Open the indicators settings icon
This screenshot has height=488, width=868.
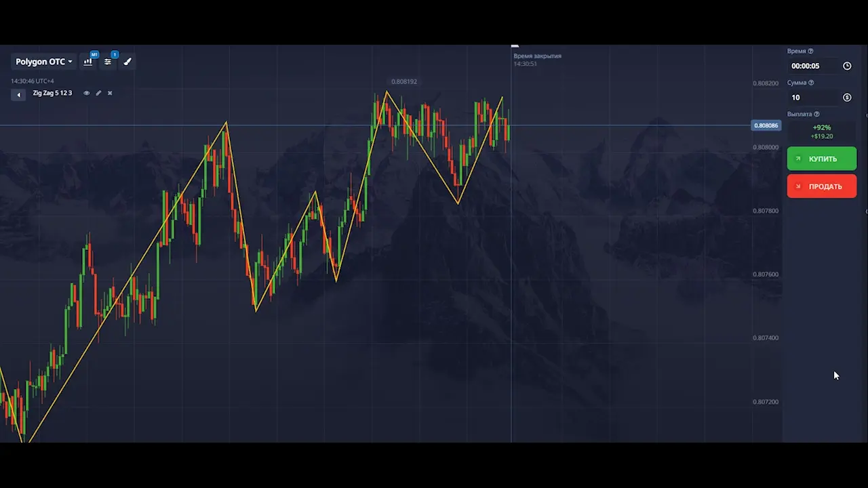coord(108,62)
